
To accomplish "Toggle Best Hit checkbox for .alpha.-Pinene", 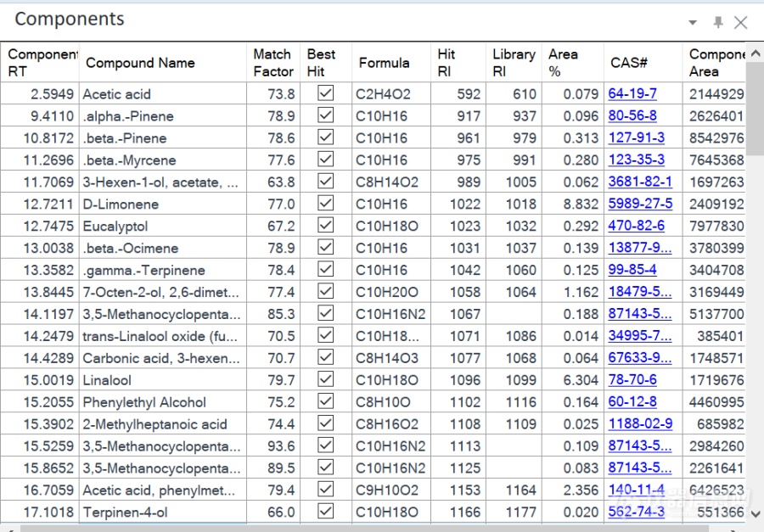I will pyautogui.click(x=325, y=115).
